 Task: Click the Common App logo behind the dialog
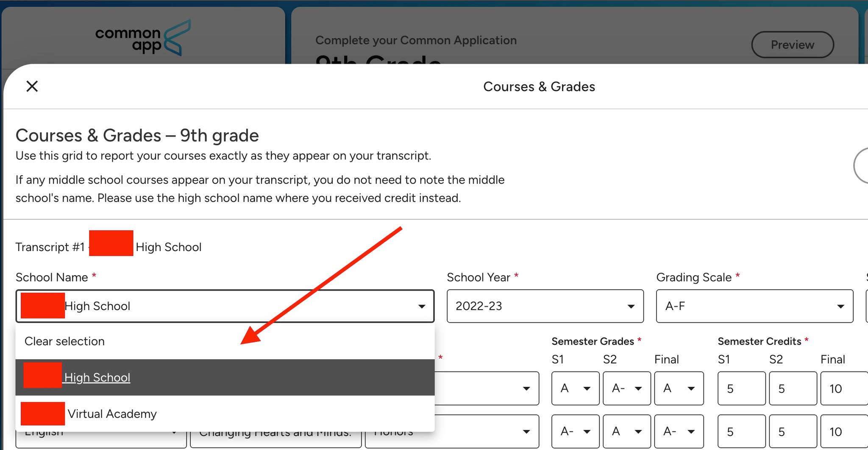pyautogui.click(x=143, y=38)
